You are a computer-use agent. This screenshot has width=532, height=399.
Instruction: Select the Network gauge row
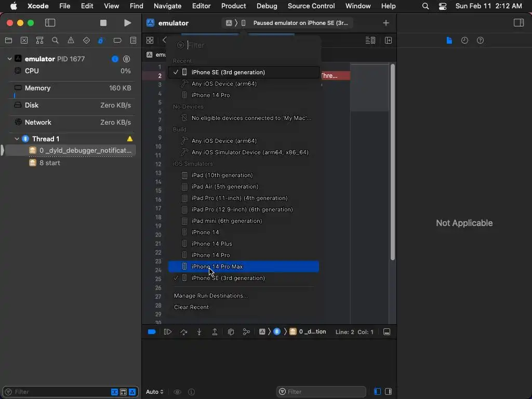tap(71, 122)
